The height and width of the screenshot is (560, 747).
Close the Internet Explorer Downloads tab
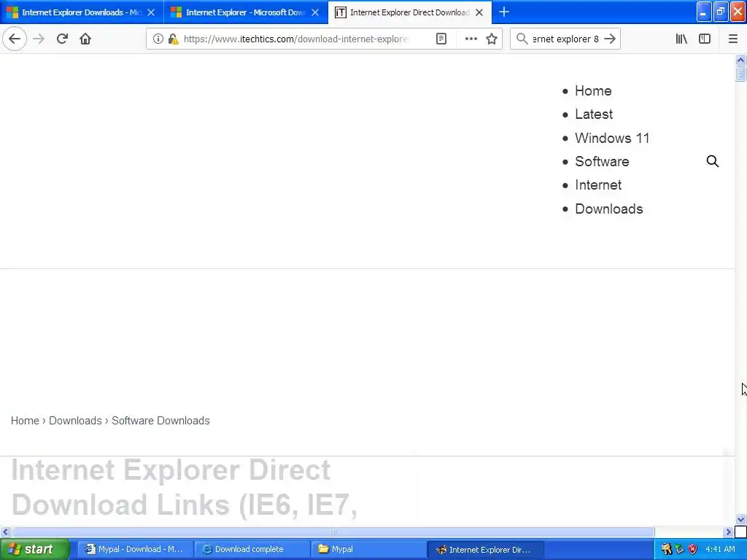pos(151,12)
